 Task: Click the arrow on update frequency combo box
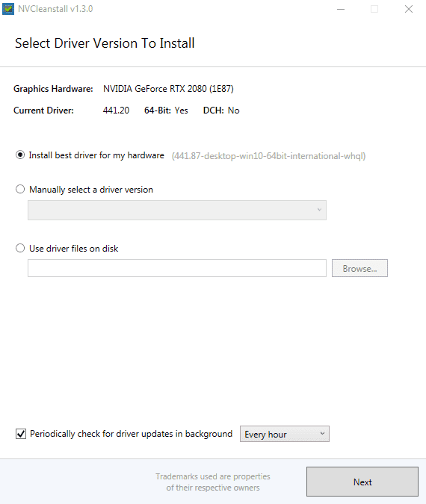pos(322,434)
